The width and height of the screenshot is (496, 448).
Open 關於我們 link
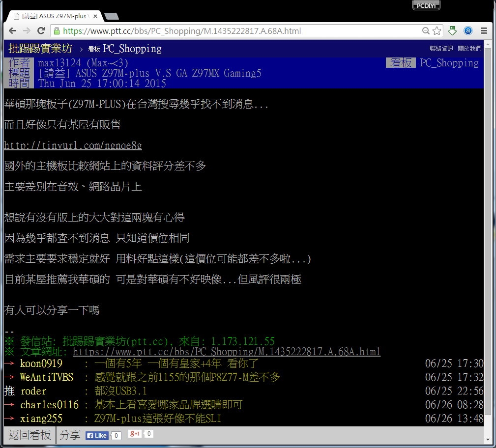point(469,48)
